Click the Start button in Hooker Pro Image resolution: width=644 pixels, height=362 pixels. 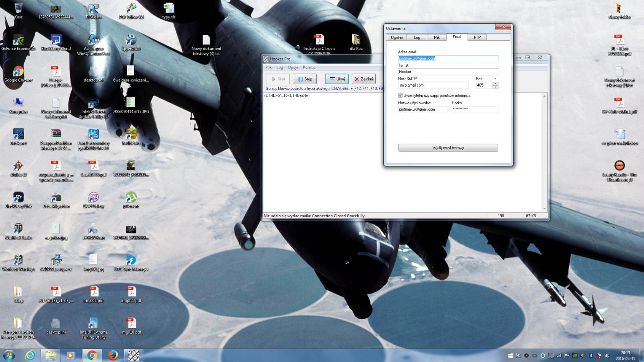point(278,79)
